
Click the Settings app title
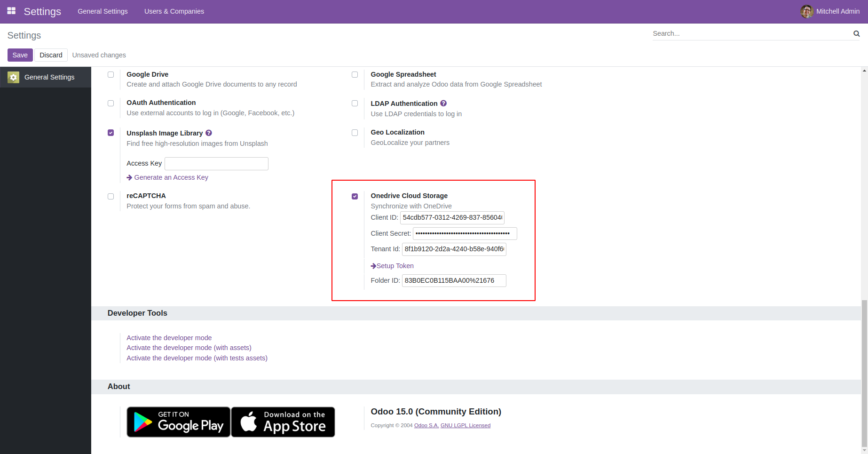tap(42, 11)
